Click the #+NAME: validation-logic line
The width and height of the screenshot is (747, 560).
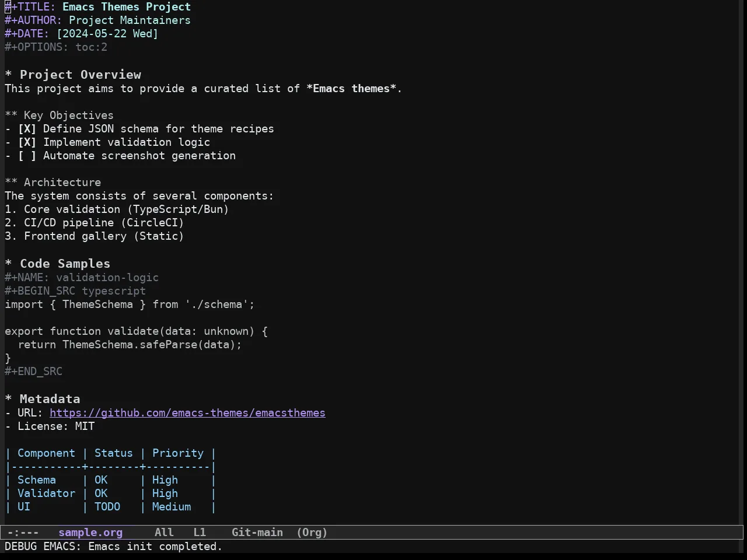(x=82, y=278)
